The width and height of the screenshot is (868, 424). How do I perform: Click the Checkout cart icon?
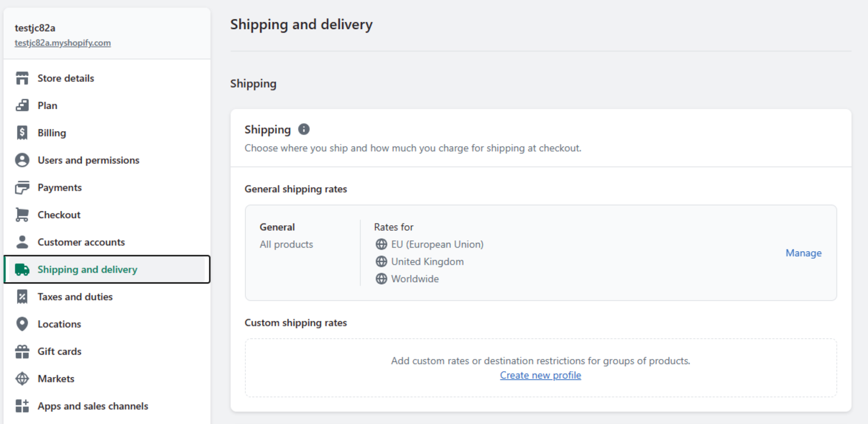[22, 215]
